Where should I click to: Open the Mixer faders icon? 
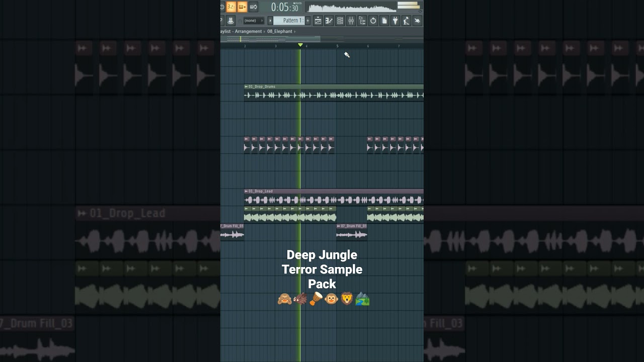pos(351,21)
